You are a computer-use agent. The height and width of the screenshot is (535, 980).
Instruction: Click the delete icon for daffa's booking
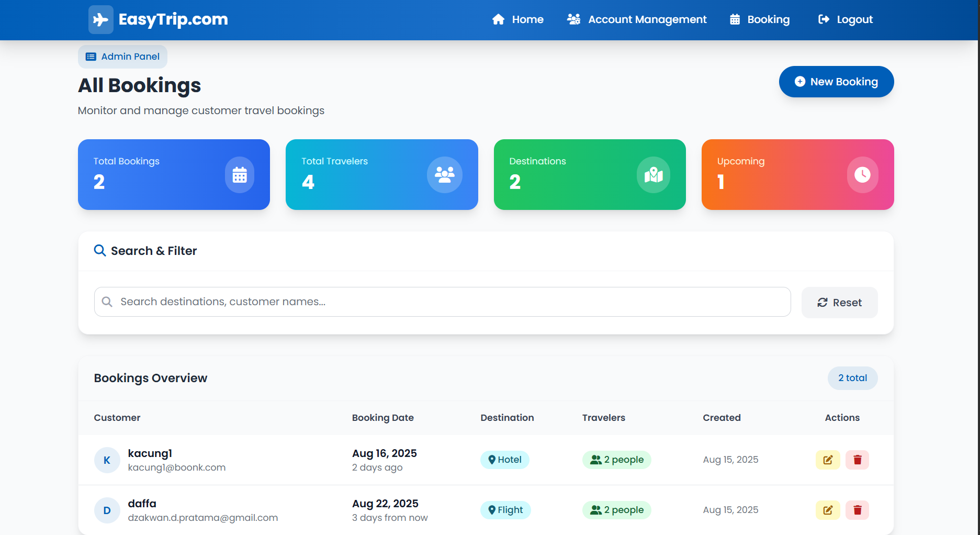coord(857,509)
